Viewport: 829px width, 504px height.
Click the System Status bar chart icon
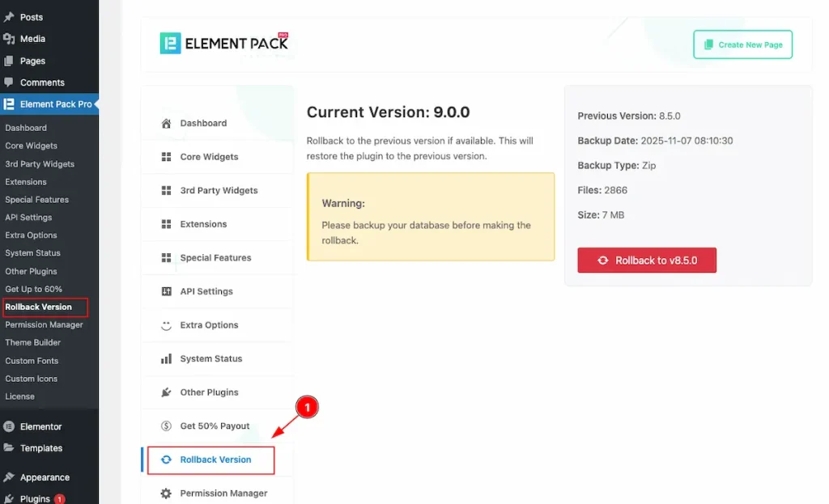(x=166, y=359)
